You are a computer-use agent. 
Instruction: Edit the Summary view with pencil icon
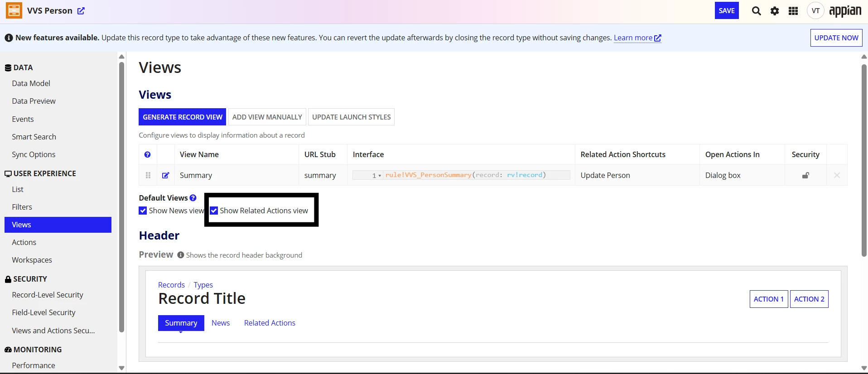166,175
